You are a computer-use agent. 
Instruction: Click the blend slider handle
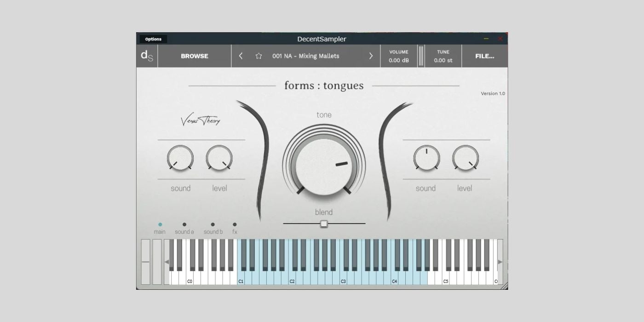[x=324, y=224]
